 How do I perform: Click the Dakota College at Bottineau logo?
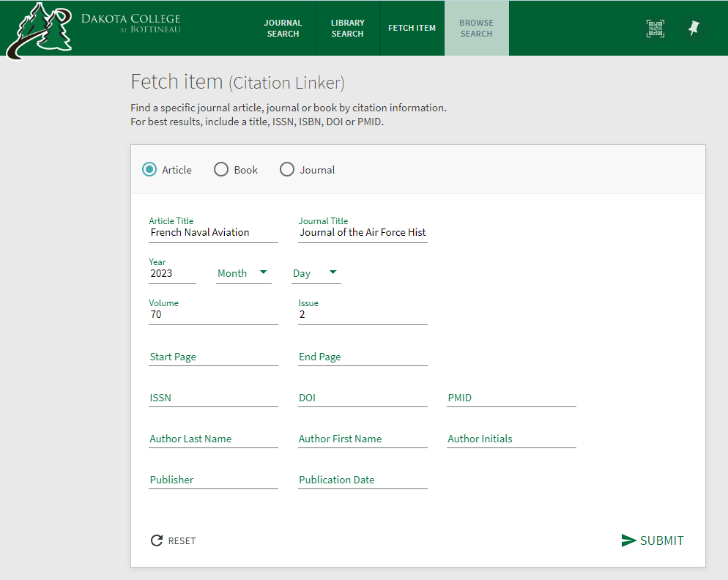pyautogui.click(x=93, y=30)
